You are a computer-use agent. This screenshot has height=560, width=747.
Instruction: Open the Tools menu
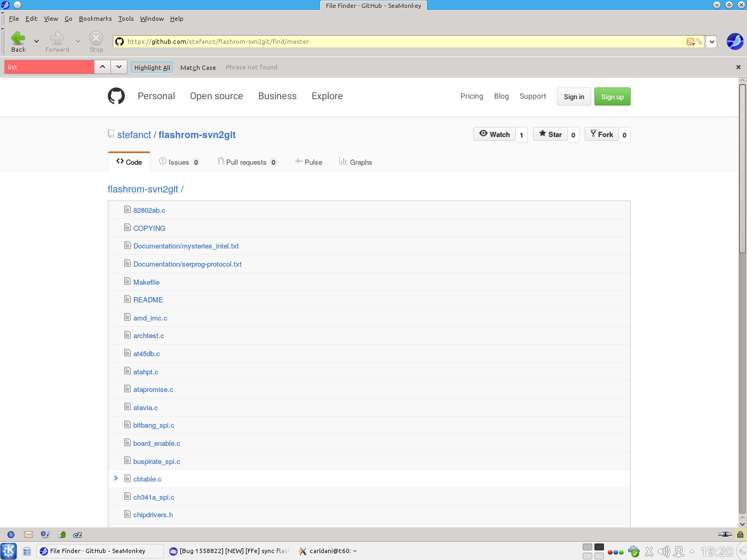point(126,19)
